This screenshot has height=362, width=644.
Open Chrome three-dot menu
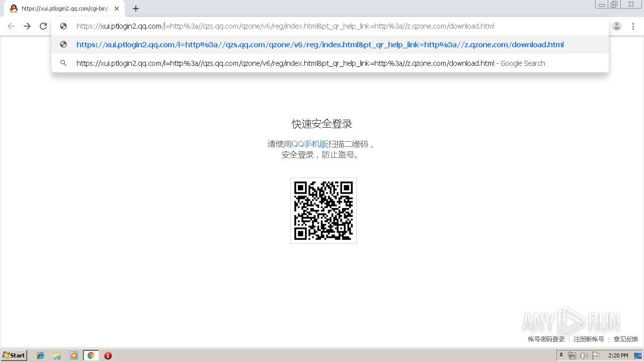633,26
